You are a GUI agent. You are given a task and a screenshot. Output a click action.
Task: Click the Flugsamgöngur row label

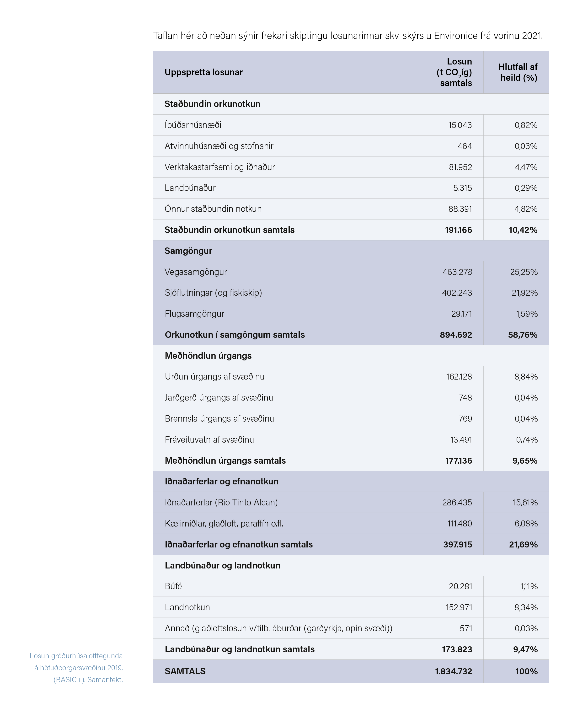194,314
